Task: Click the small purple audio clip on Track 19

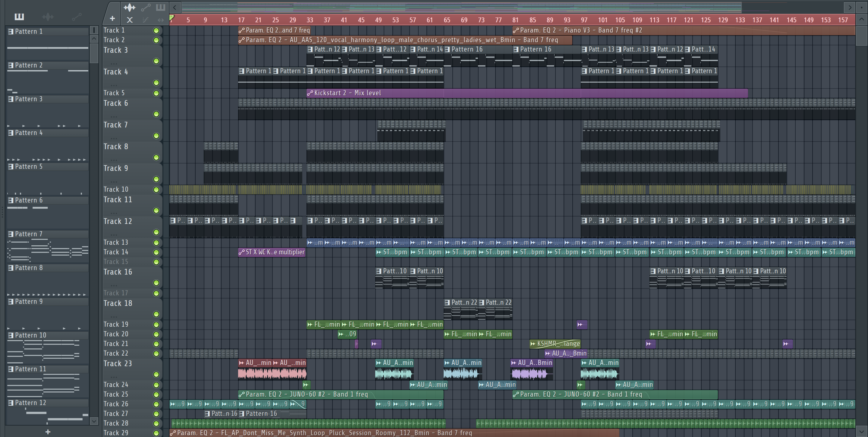Action: click(582, 325)
